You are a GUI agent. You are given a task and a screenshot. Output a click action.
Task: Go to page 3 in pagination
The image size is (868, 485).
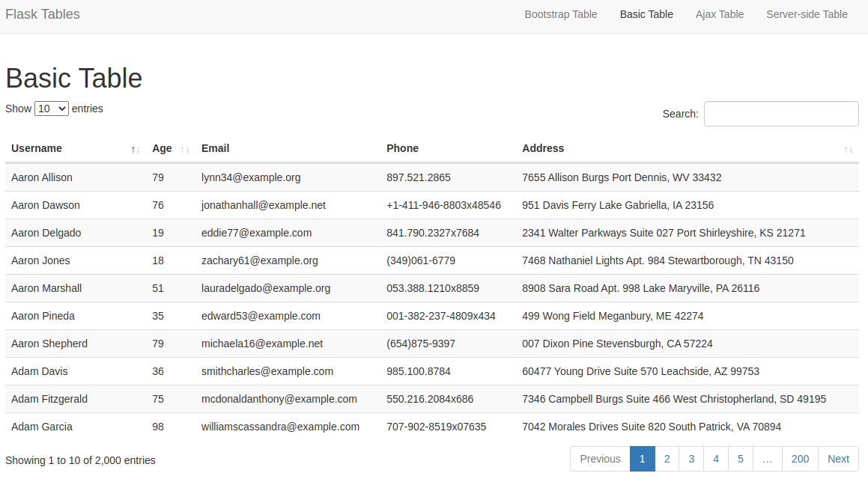(x=691, y=459)
